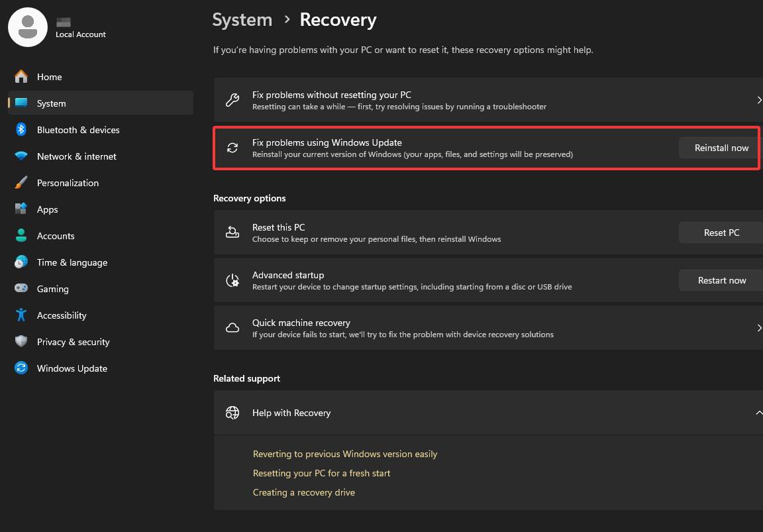Click the Restart now button
The width and height of the screenshot is (763, 532).
[x=721, y=280]
